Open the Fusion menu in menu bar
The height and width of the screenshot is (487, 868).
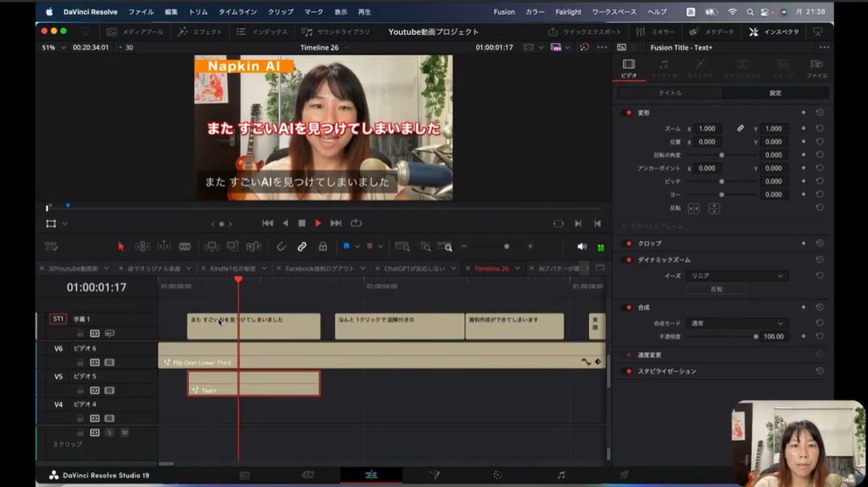504,12
